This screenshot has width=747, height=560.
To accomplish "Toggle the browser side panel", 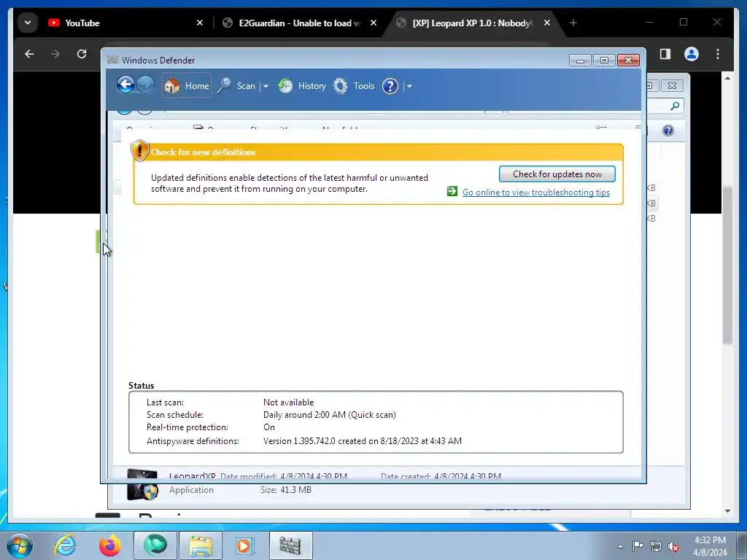I will click(x=665, y=54).
